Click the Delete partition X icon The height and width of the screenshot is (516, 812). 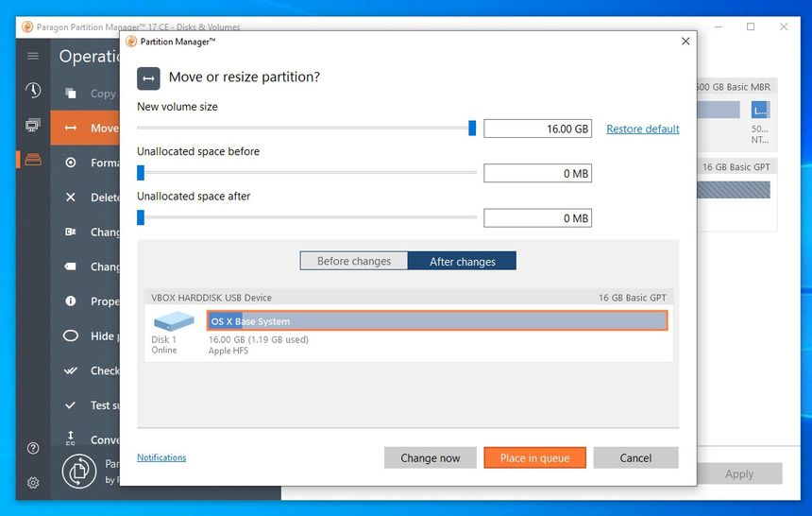tap(71, 198)
